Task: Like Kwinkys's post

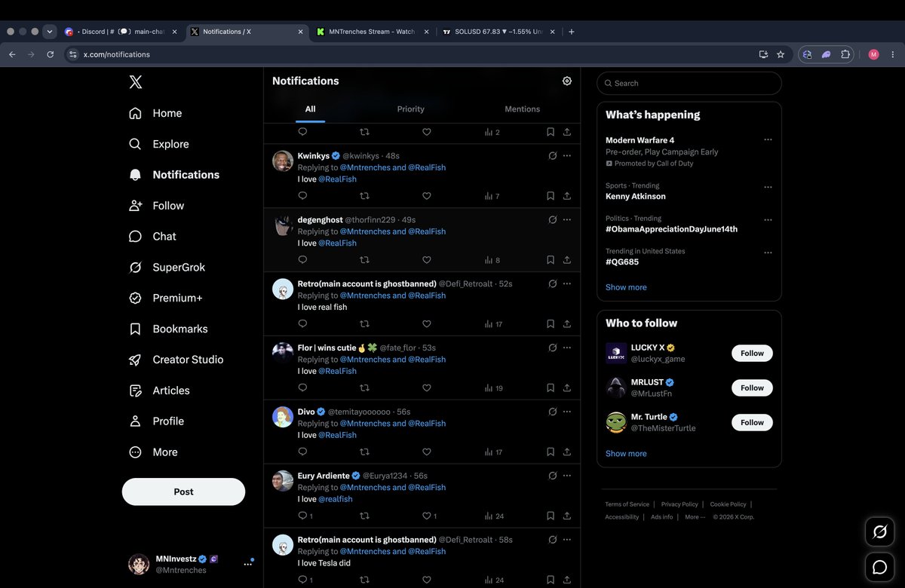Action: (426, 196)
